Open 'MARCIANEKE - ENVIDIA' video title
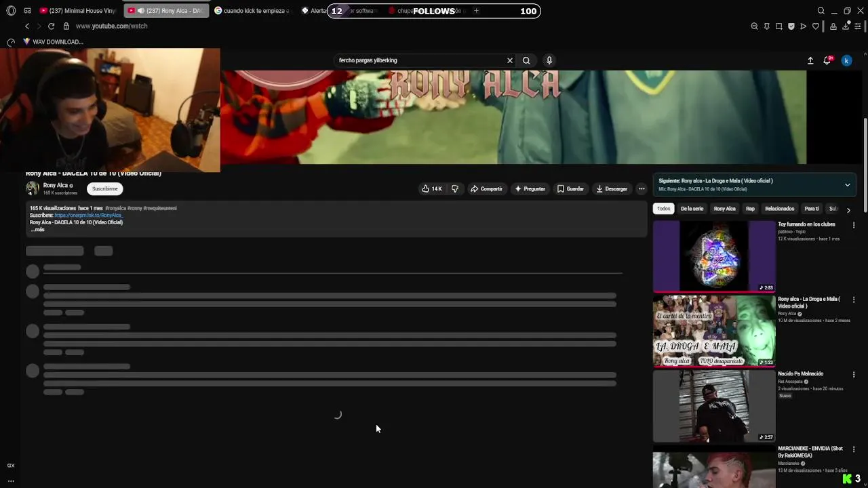The height and width of the screenshot is (488, 868). point(810,452)
